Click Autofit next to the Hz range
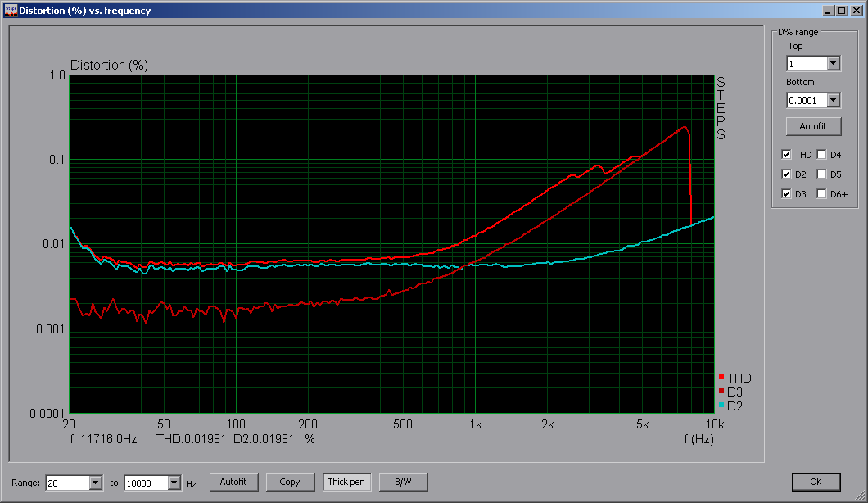868x503 pixels. tap(233, 482)
